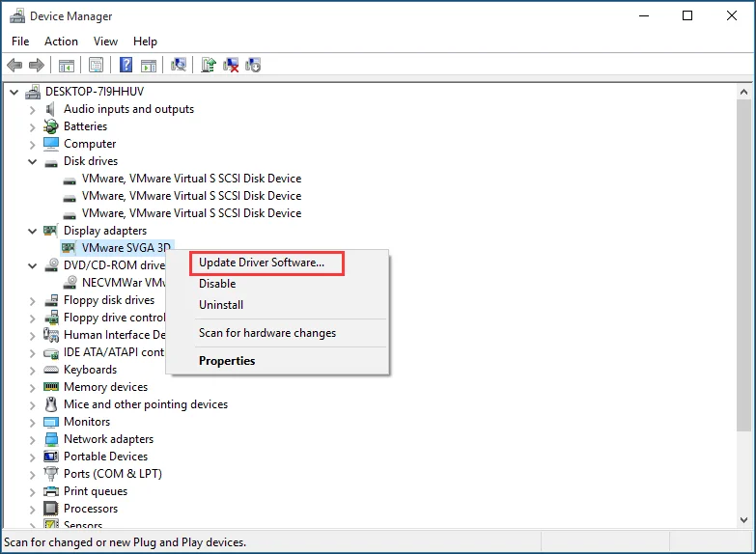The width and height of the screenshot is (756, 554).
Task: Expand the Monitors category
Action: coord(32,423)
